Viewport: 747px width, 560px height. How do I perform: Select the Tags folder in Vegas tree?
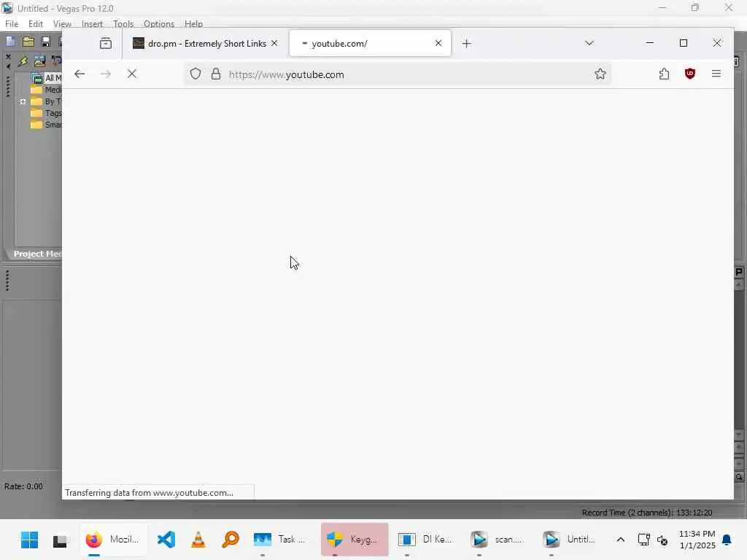(x=47, y=113)
